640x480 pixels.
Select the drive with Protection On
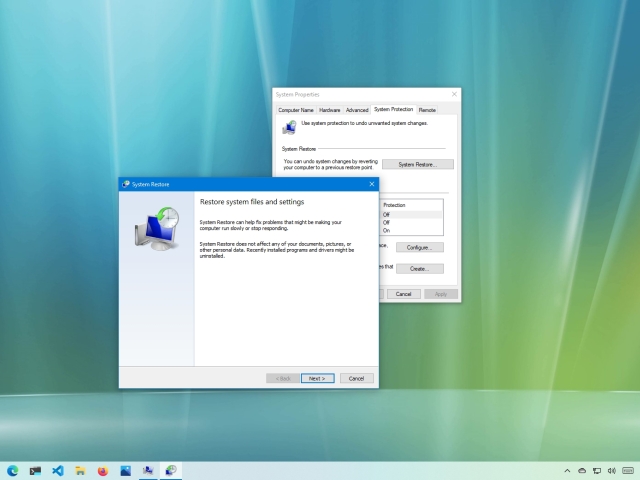pos(411,231)
